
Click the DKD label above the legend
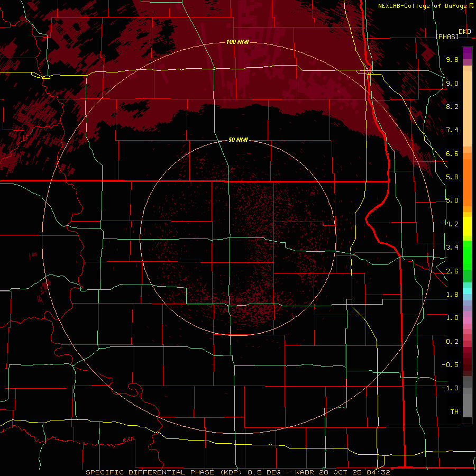point(465,31)
